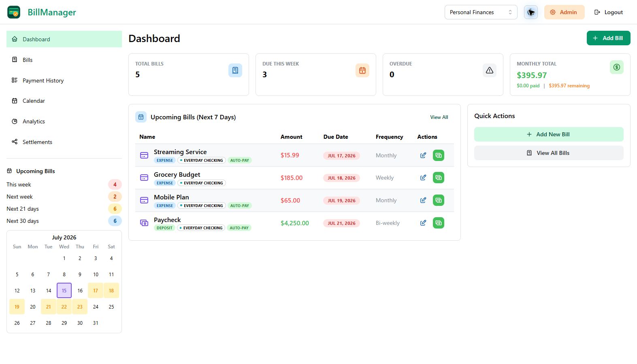The image size is (637, 364).
Task: Click the Monthly Total dollar icon
Action: [x=617, y=67]
